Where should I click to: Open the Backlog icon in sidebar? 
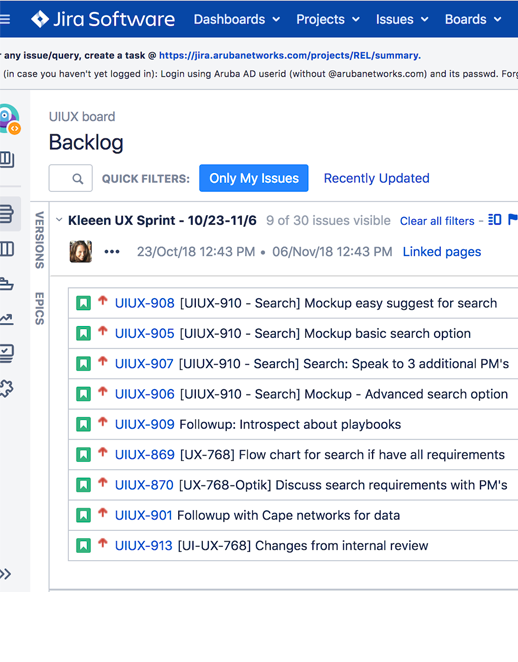coord(7,213)
